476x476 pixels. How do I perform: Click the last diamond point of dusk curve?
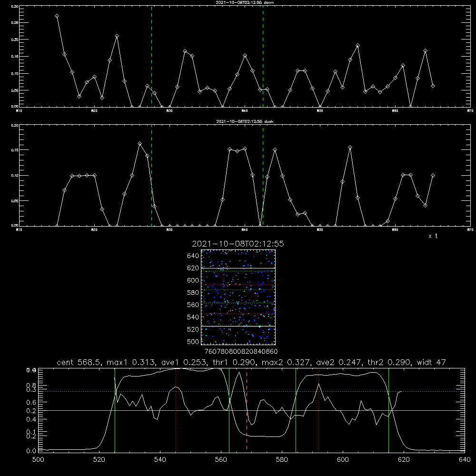433,176
